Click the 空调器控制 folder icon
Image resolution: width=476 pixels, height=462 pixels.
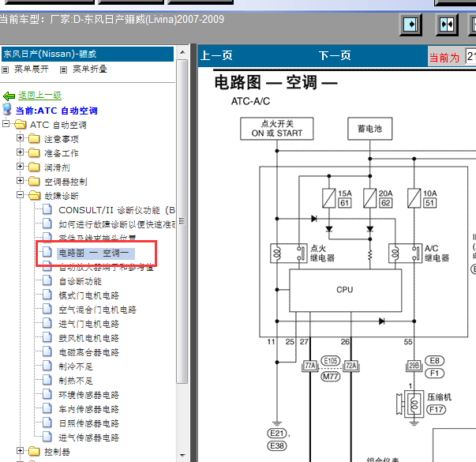34,182
